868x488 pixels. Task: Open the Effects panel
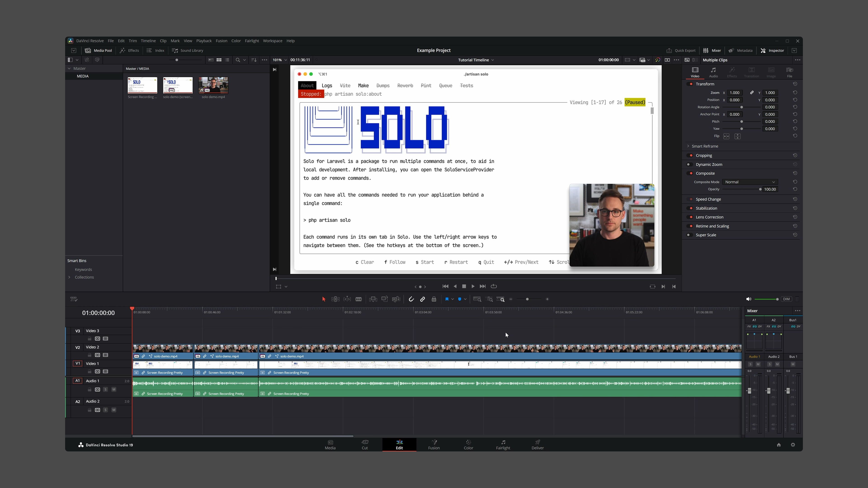pos(129,51)
